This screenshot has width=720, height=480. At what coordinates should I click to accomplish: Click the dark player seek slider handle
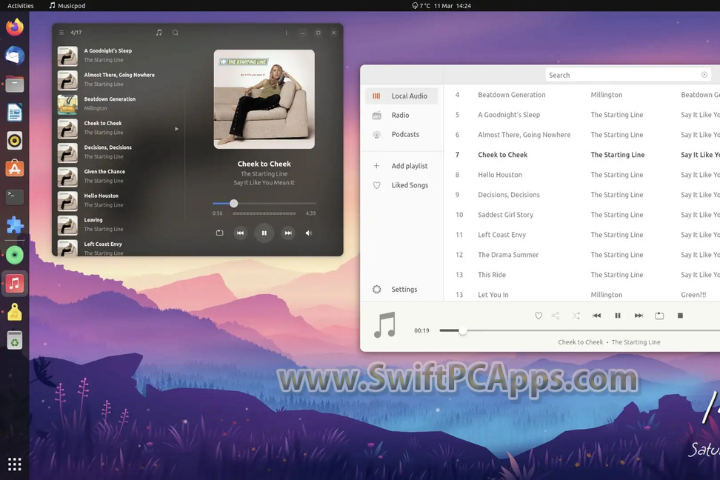click(x=234, y=203)
